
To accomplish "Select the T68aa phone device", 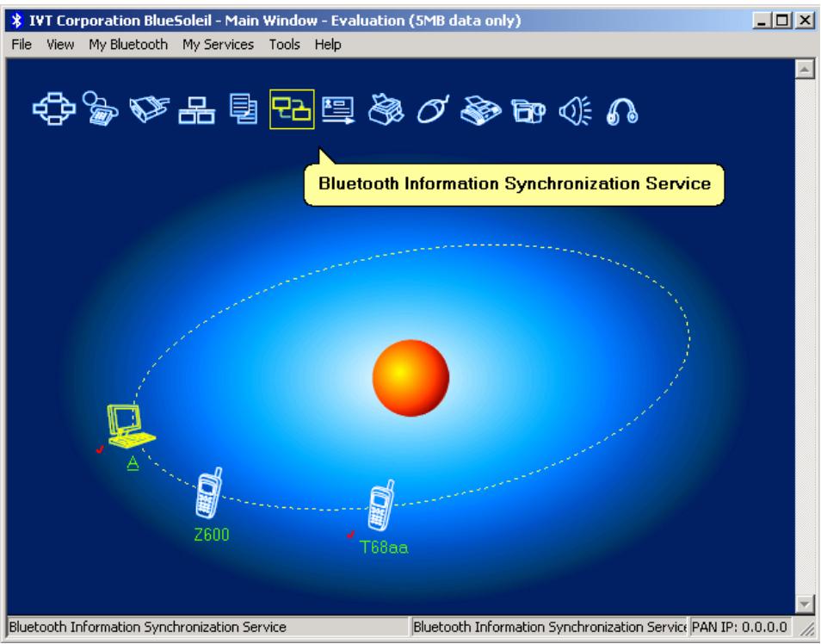I will 381,505.
